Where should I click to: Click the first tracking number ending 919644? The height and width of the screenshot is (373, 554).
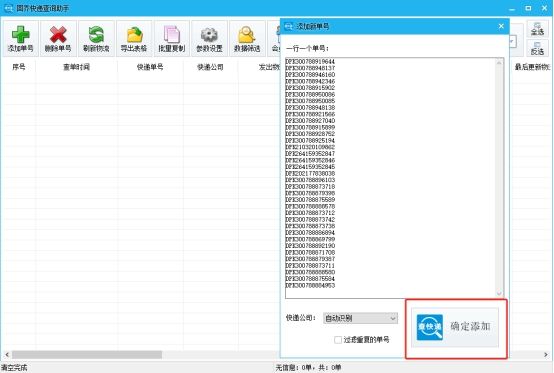coord(310,61)
